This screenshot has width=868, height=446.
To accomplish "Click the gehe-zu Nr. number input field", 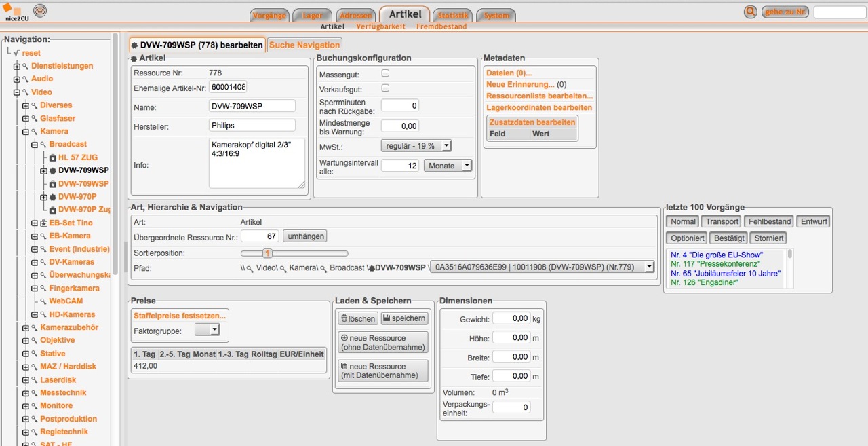I will (840, 12).
